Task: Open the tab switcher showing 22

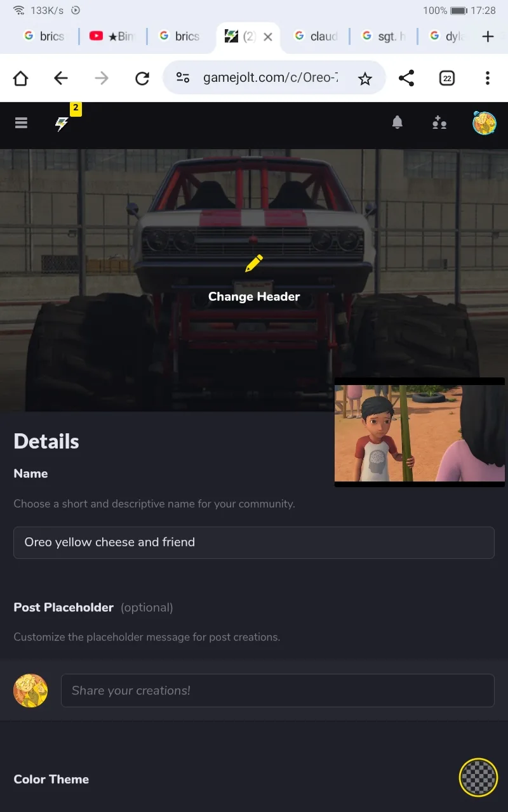Action: pos(447,78)
